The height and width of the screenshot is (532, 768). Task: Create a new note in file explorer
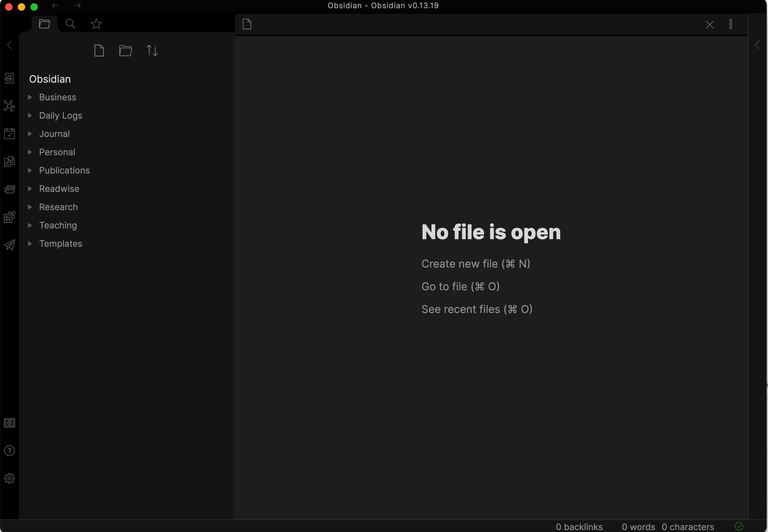tap(99, 51)
